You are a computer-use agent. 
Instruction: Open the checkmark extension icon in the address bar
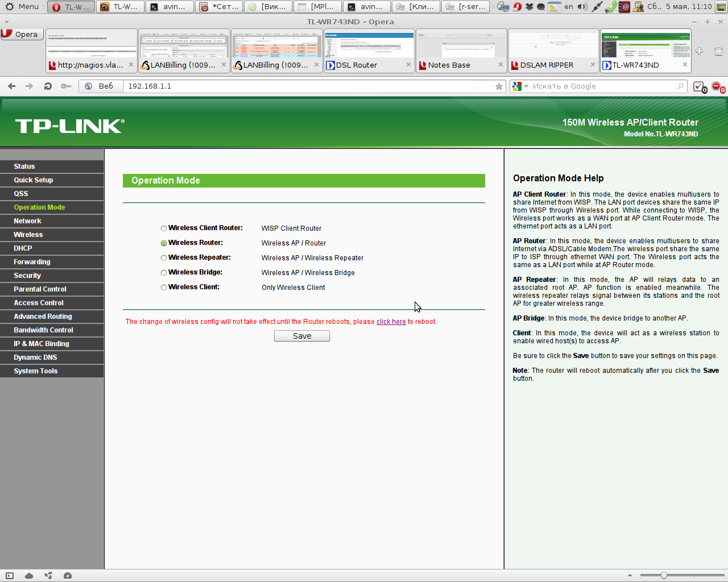tap(700, 87)
